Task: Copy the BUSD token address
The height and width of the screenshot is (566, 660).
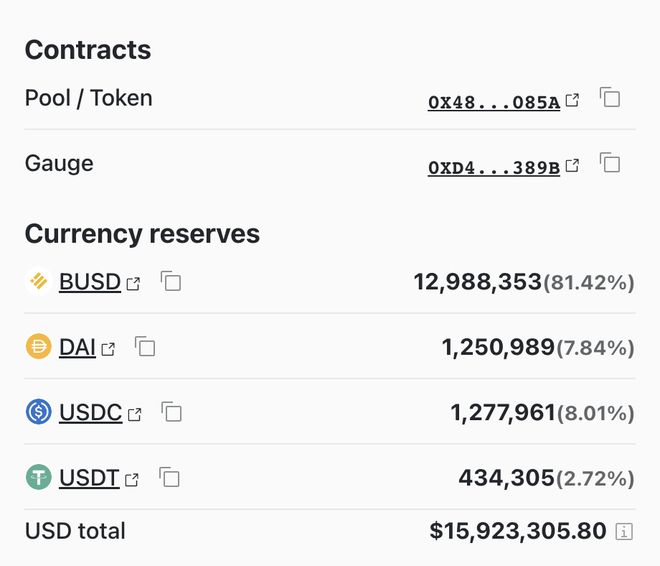Action: [x=171, y=282]
